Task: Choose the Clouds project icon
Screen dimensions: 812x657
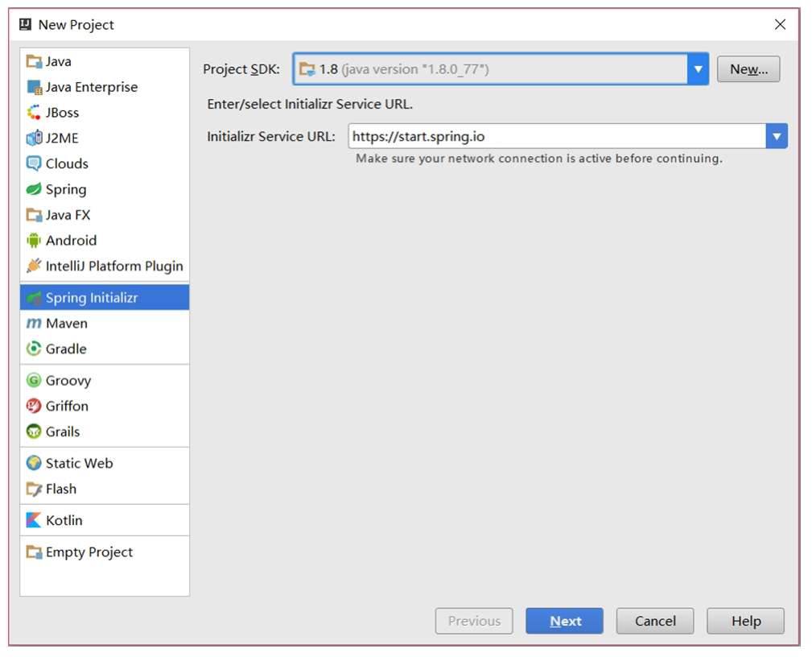Action: point(34,163)
